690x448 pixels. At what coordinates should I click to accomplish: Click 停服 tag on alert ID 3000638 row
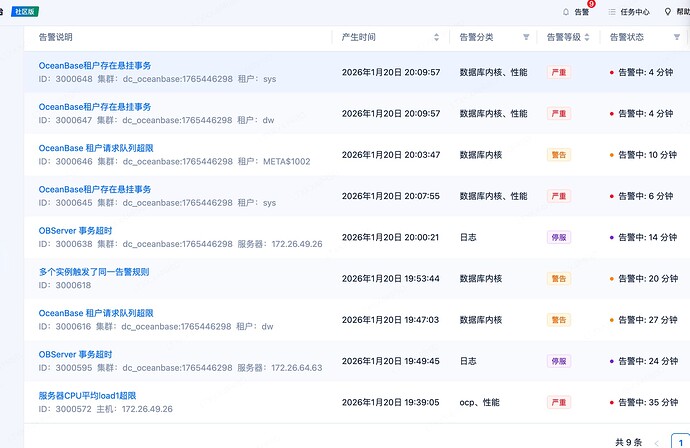558,237
